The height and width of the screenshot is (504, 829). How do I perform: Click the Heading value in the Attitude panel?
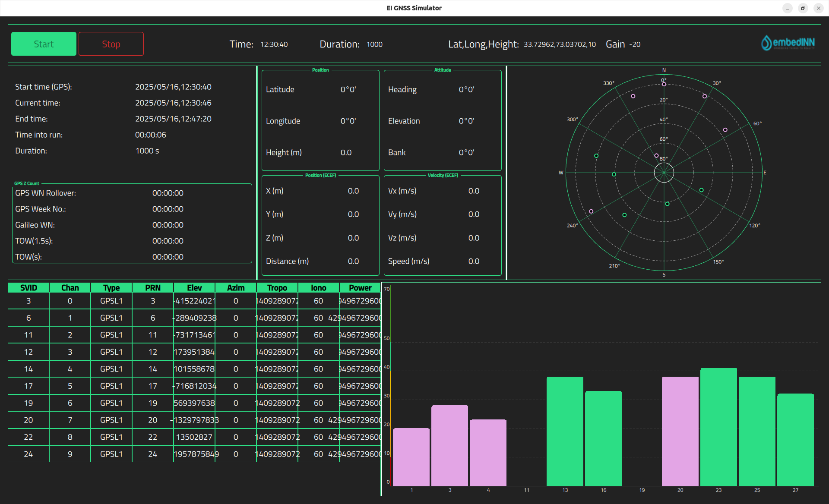click(466, 89)
